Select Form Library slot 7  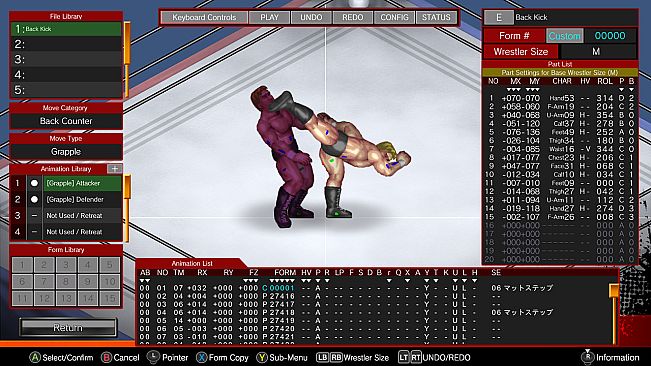click(x=44, y=281)
